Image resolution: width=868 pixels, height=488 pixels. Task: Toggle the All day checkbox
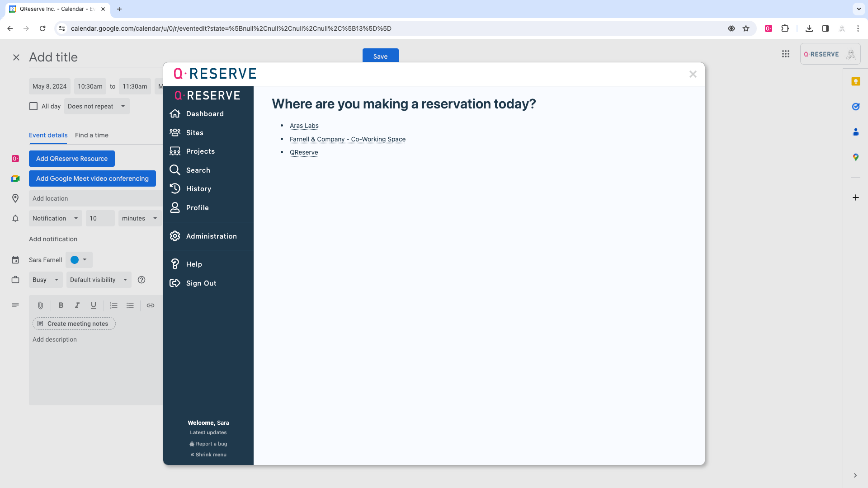point(33,107)
